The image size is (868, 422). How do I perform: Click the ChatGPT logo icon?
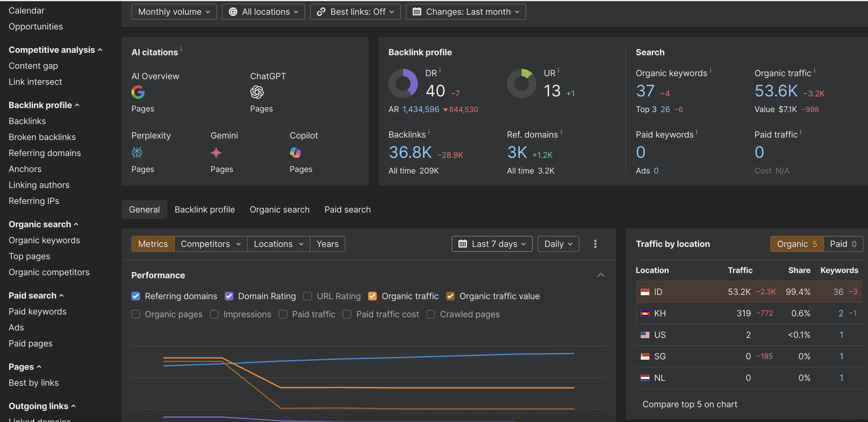(257, 92)
